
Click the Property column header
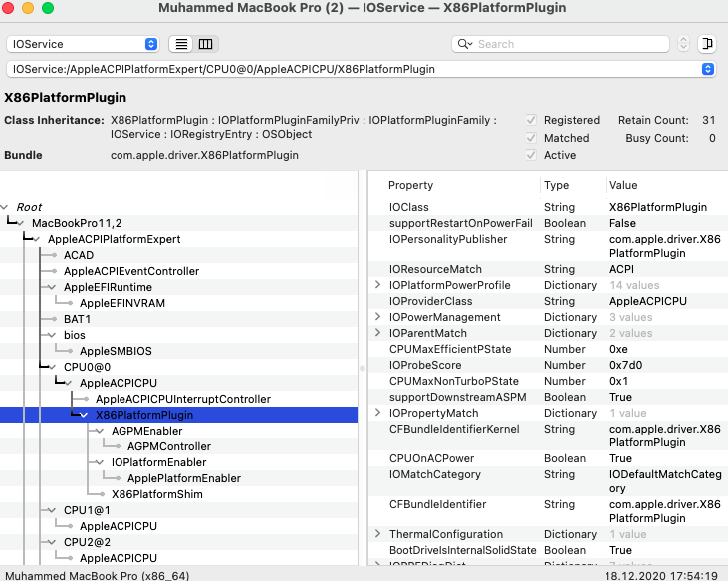(410, 185)
